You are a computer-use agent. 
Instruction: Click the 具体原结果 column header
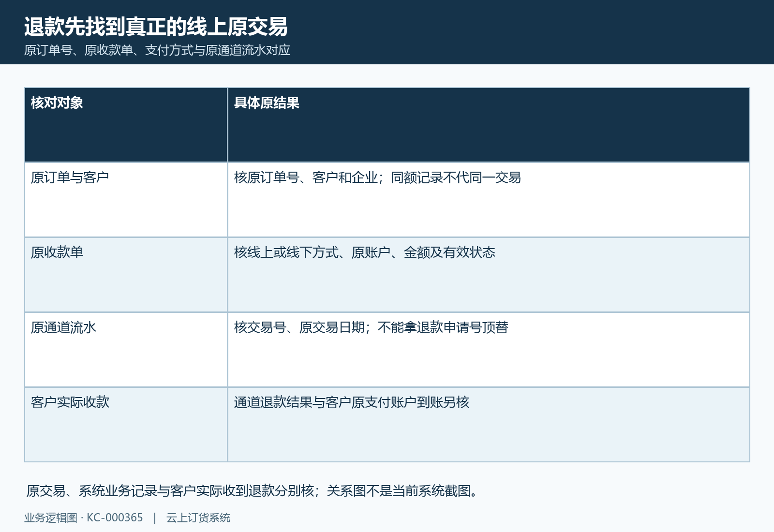coord(489,125)
